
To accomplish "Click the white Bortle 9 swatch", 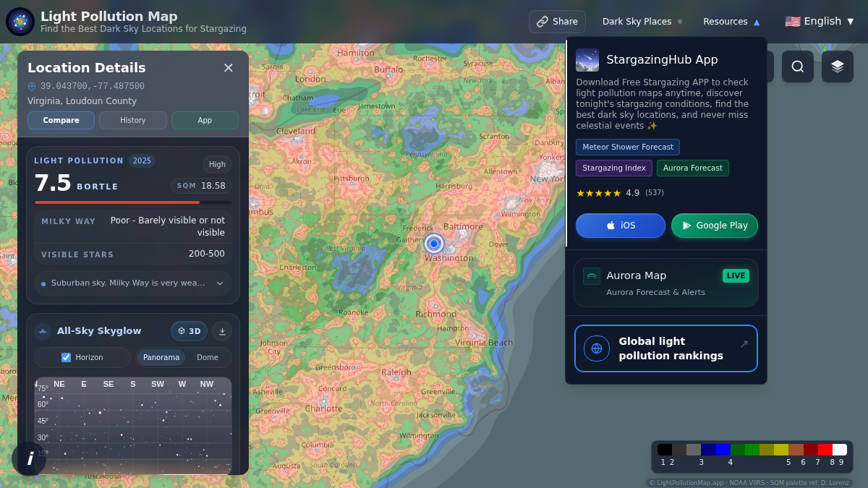I will coord(840,450).
